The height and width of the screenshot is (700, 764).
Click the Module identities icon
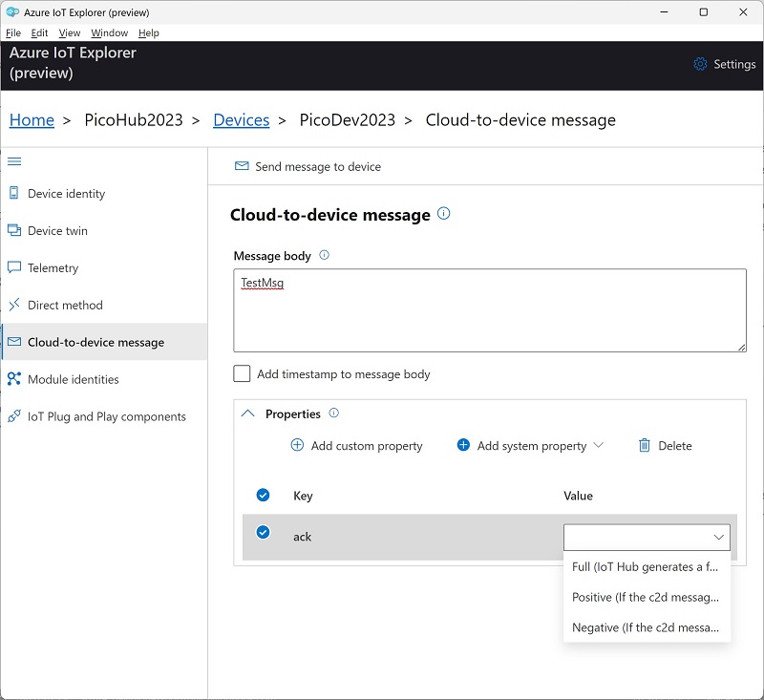(x=14, y=379)
